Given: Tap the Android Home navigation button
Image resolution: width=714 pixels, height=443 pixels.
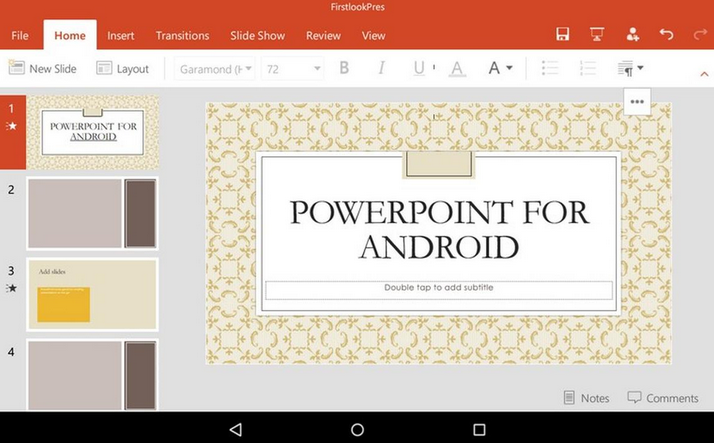Looking at the screenshot, I should coord(357,429).
